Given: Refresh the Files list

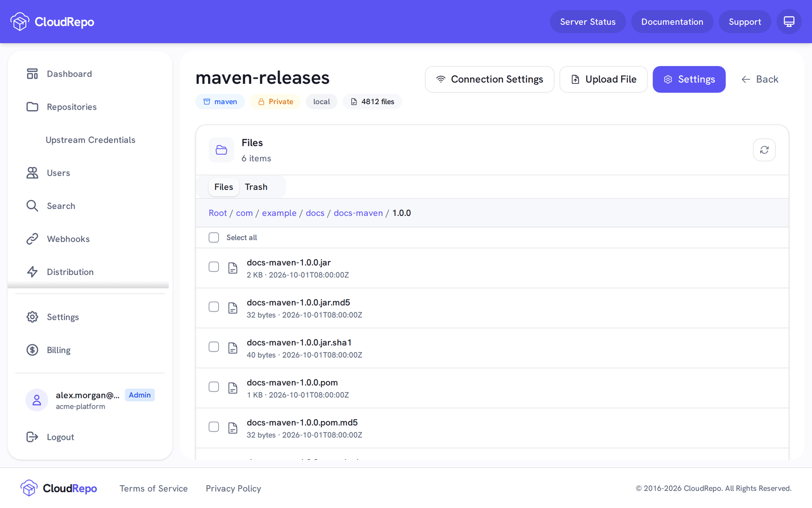Looking at the screenshot, I should [764, 150].
